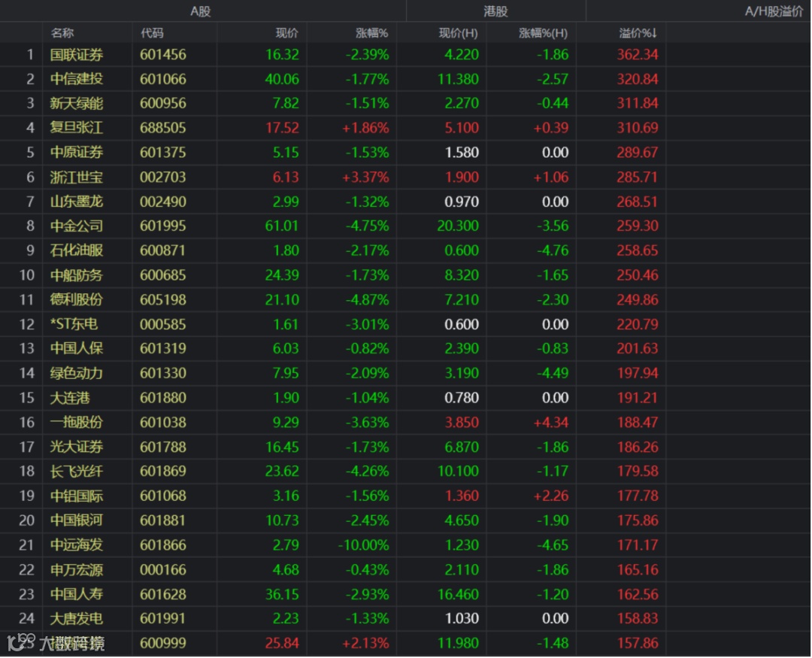The height and width of the screenshot is (658, 812).
Task: Click the 代码 column header
Action: 152,33
